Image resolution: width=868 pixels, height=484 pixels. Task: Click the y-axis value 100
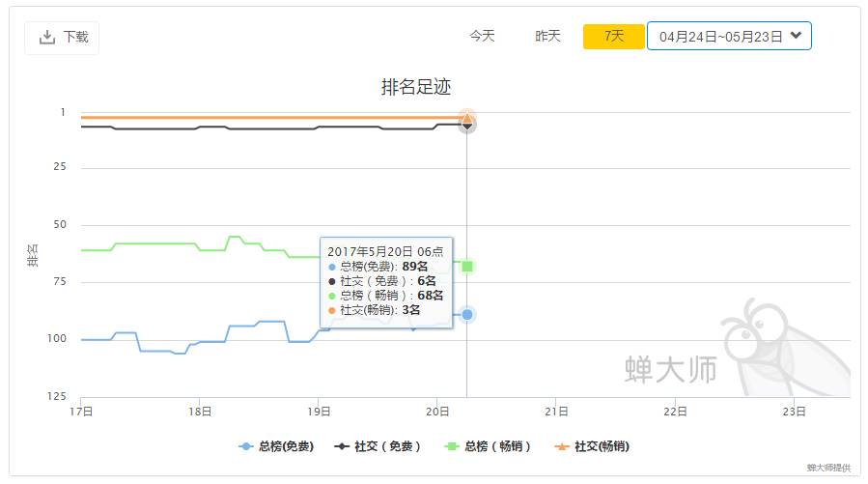(x=57, y=338)
